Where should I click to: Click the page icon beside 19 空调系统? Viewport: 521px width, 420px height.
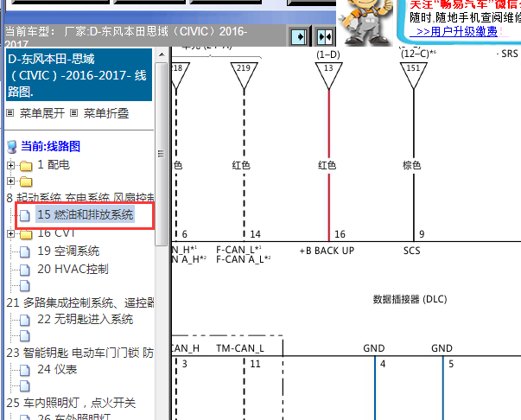[x=24, y=251]
